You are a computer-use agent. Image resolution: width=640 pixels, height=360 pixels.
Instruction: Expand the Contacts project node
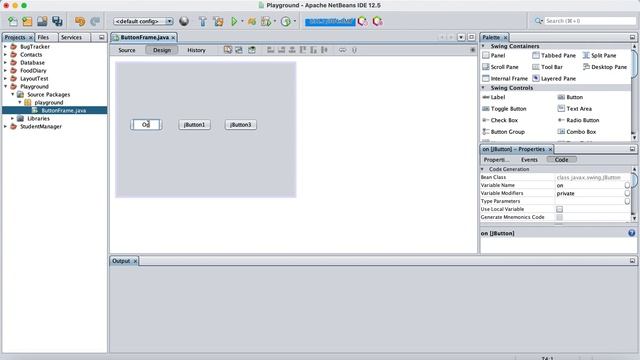click(5, 55)
